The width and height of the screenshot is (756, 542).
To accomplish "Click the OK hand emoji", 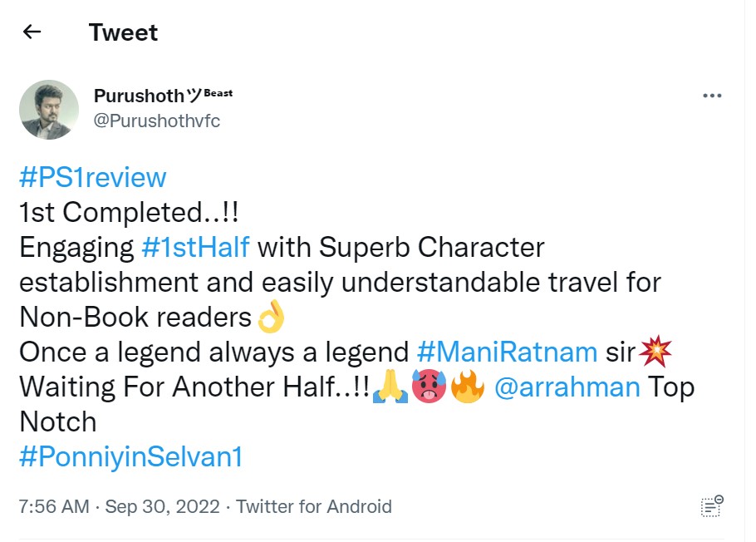I will (x=270, y=318).
